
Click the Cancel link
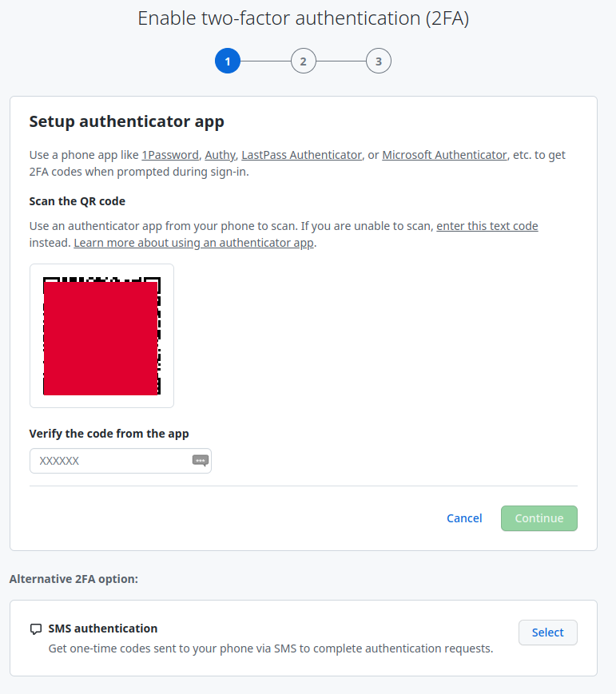(x=464, y=518)
